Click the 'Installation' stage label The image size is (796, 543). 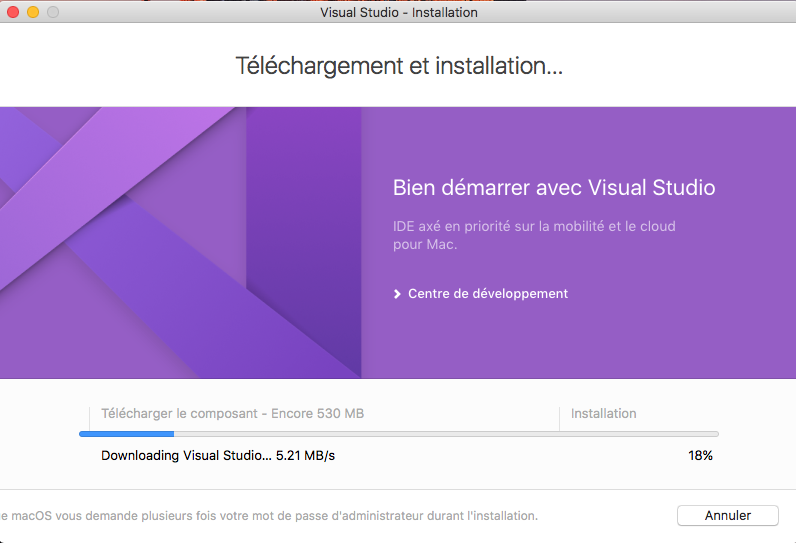603,414
